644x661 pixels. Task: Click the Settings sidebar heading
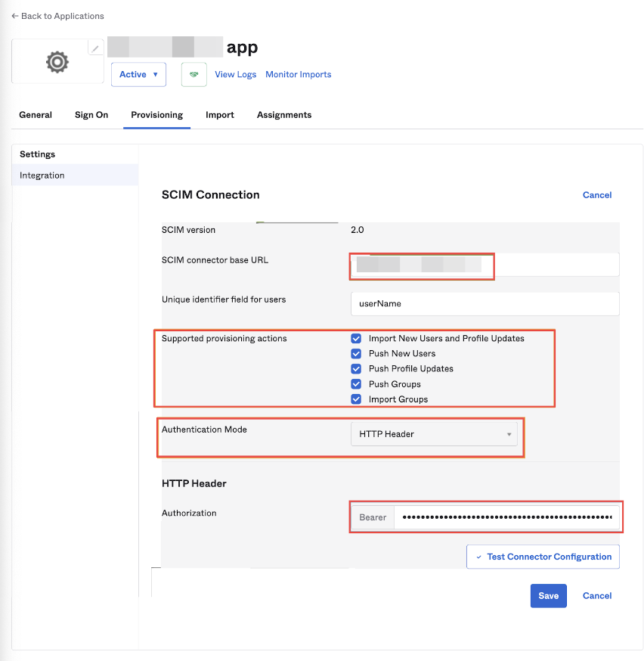[38, 154]
